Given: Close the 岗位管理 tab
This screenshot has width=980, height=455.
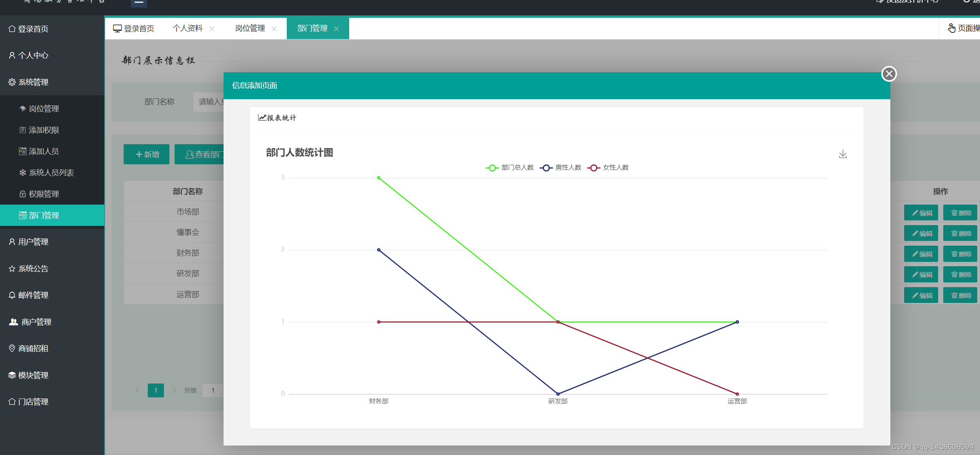Looking at the screenshot, I should coord(274,29).
